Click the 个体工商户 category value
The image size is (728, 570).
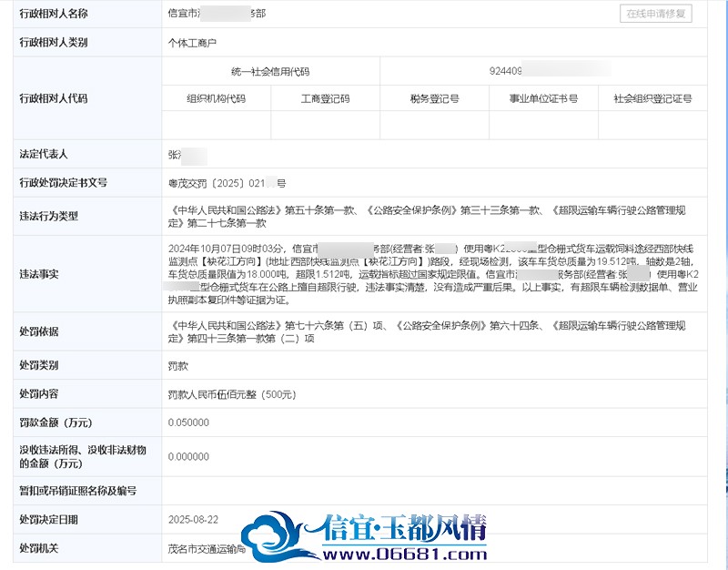click(x=192, y=43)
